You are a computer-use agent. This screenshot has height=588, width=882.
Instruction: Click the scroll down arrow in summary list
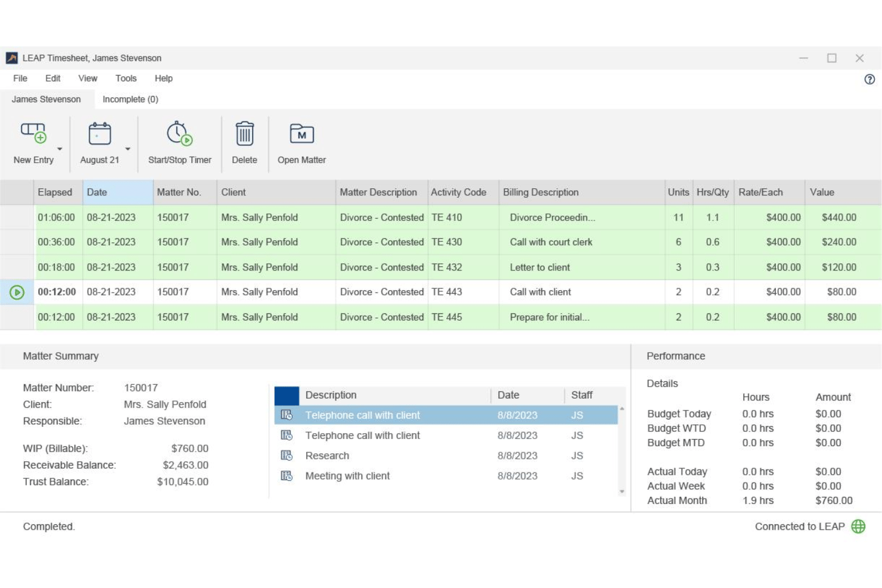(622, 491)
